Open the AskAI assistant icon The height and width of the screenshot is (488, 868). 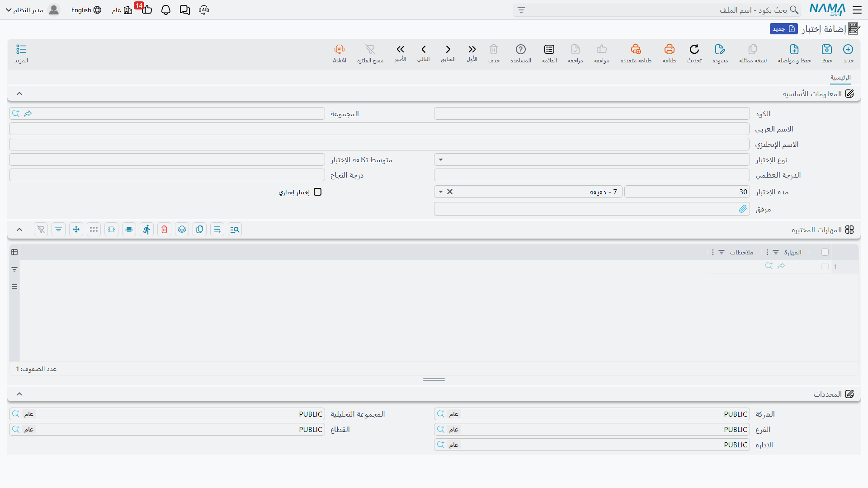[340, 49]
